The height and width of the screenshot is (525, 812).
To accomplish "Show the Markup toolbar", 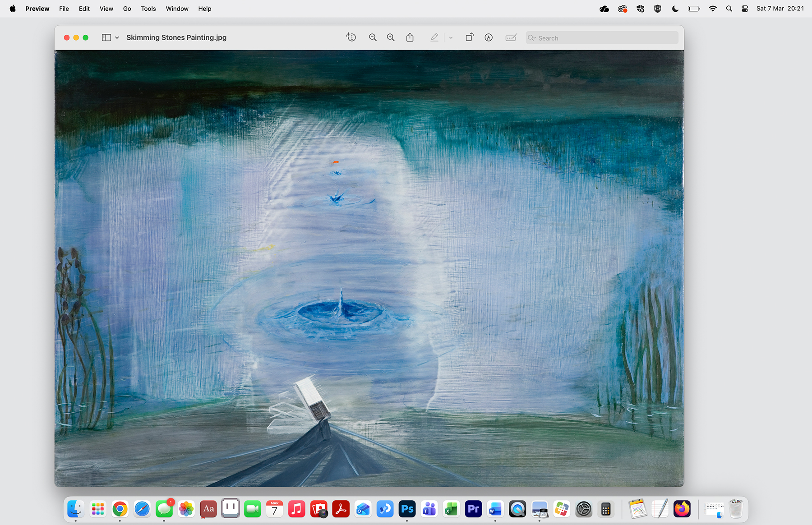I will point(489,37).
